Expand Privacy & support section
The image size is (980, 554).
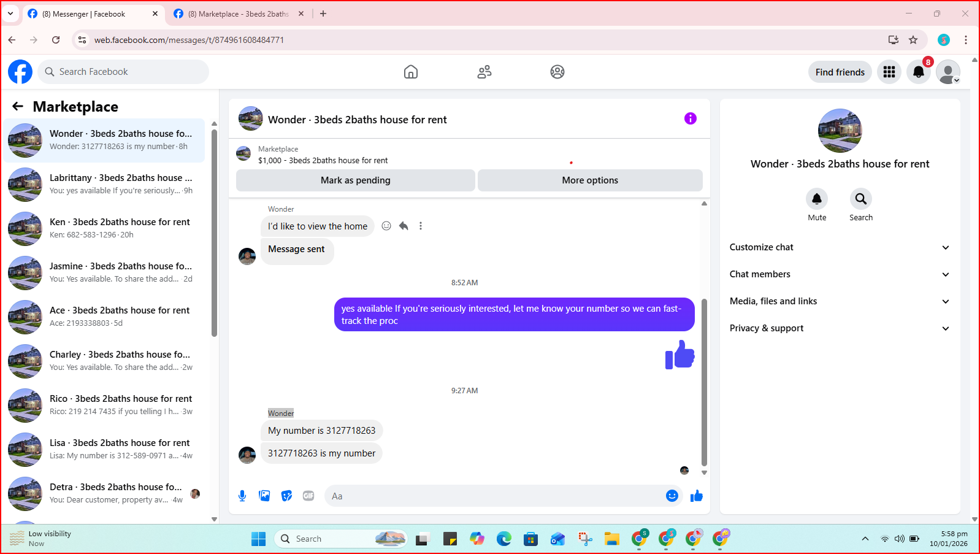840,328
